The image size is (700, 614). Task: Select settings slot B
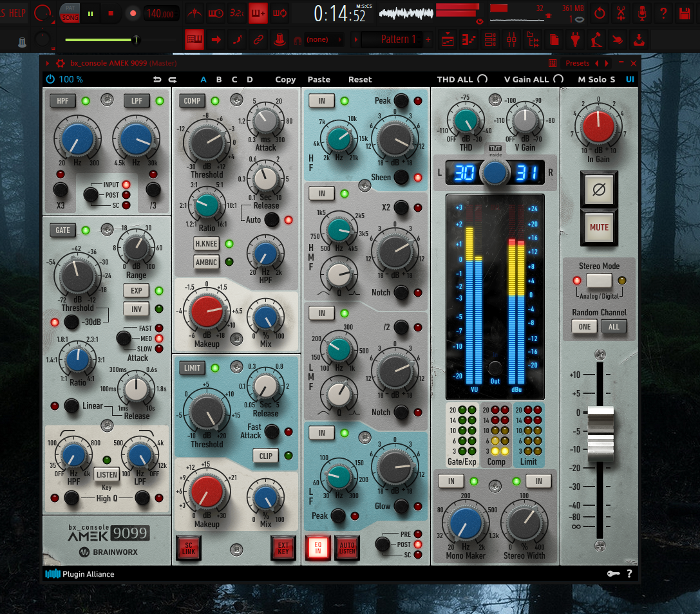coord(219,79)
